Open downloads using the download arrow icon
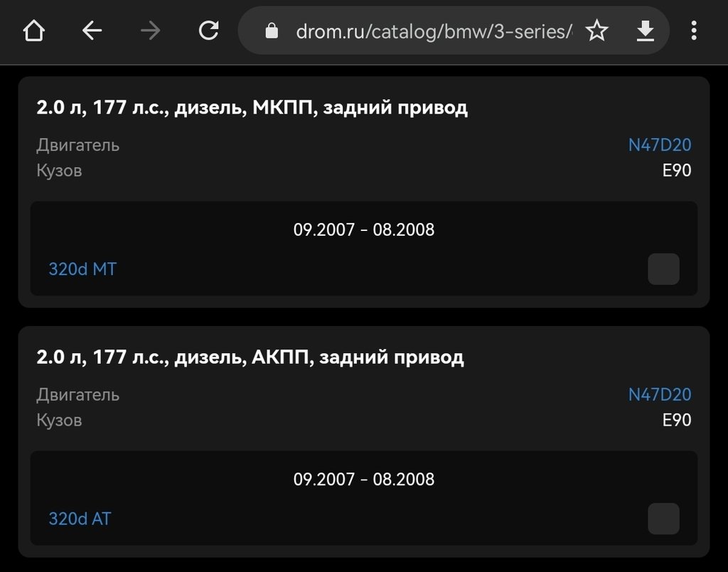The width and height of the screenshot is (728, 572). pyautogui.click(x=645, y=31)
